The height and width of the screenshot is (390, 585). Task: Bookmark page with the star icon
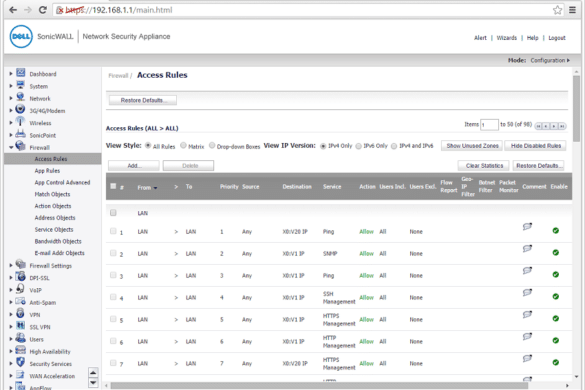(x=557, y=10)
